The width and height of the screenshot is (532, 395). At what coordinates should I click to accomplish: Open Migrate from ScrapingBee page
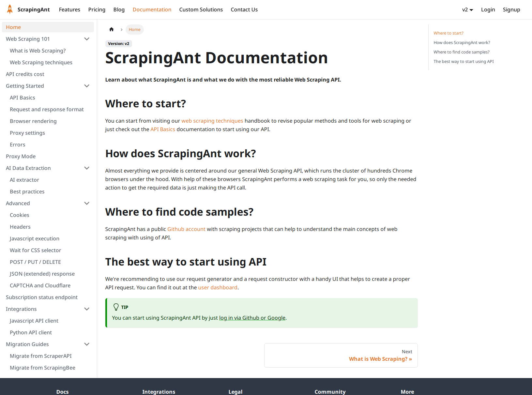pyautogui.click(x=43, y=368)
